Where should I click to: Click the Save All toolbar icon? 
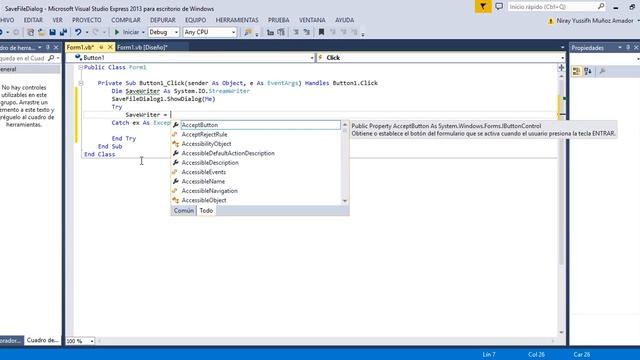pyautogui.click(x=63, y=32)
